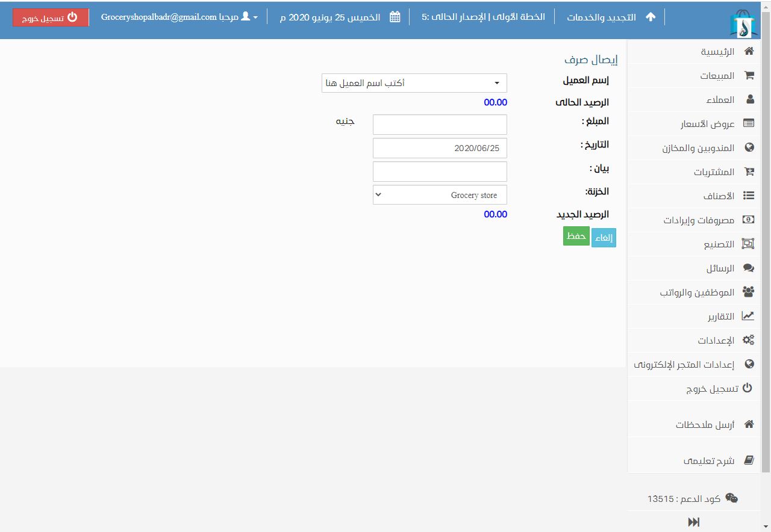Go to الموظفين والرواتب menu item
The width and height of the screenshot is (771, 532).
(697, 292)
